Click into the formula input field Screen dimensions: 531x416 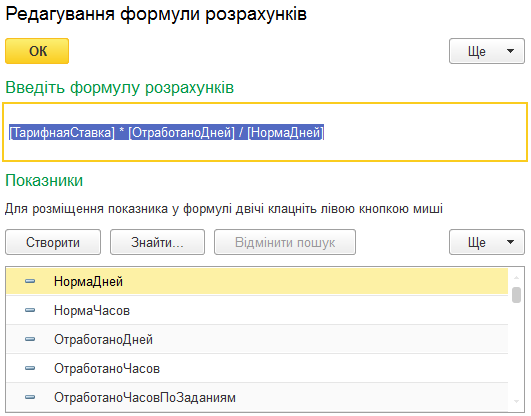[265, 132]
